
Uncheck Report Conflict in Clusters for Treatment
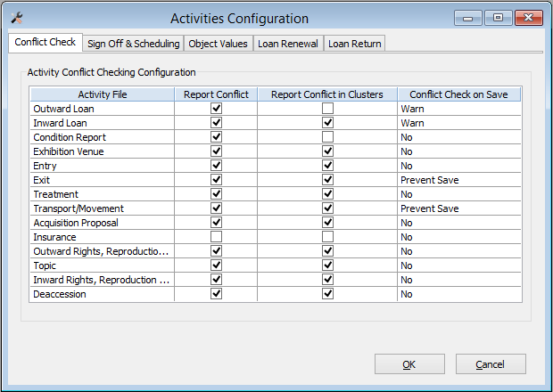tap(327, 194)
